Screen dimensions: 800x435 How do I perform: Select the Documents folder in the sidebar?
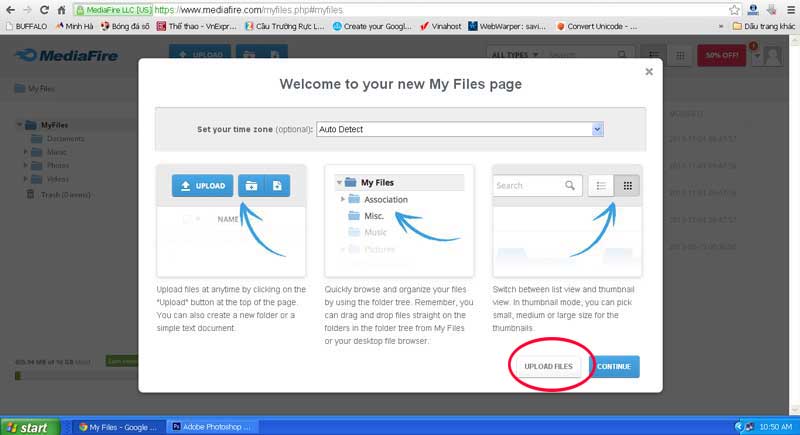(x=58, y=139)
